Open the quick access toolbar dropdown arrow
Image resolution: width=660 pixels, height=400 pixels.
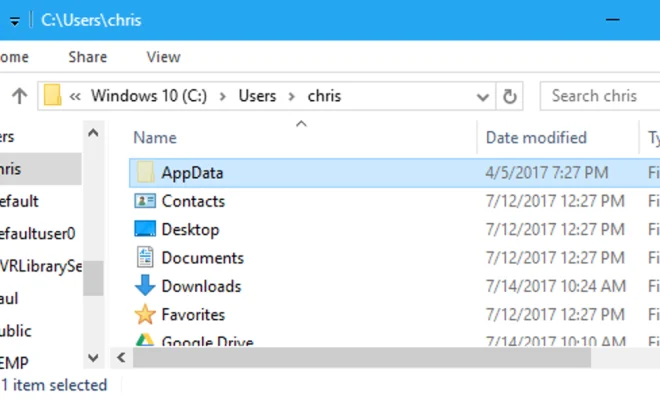click(x=15, y=21)
